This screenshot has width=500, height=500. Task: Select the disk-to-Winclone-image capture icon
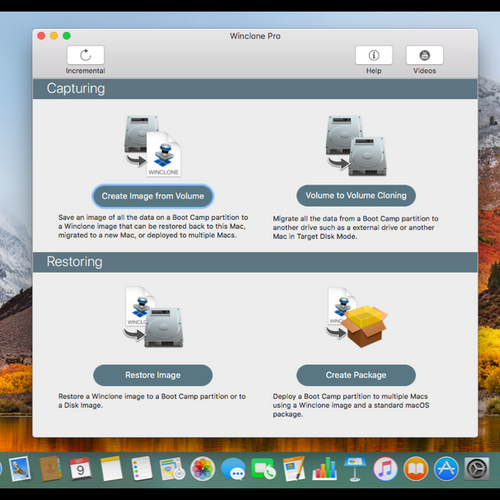[x=153, y=146]
